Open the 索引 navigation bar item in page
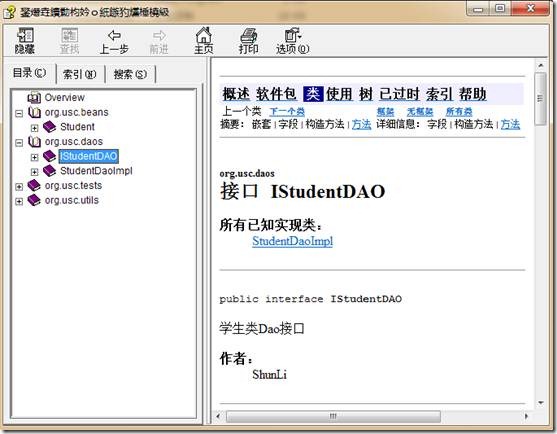The image size is (557, 434). (x=439, y=94)
